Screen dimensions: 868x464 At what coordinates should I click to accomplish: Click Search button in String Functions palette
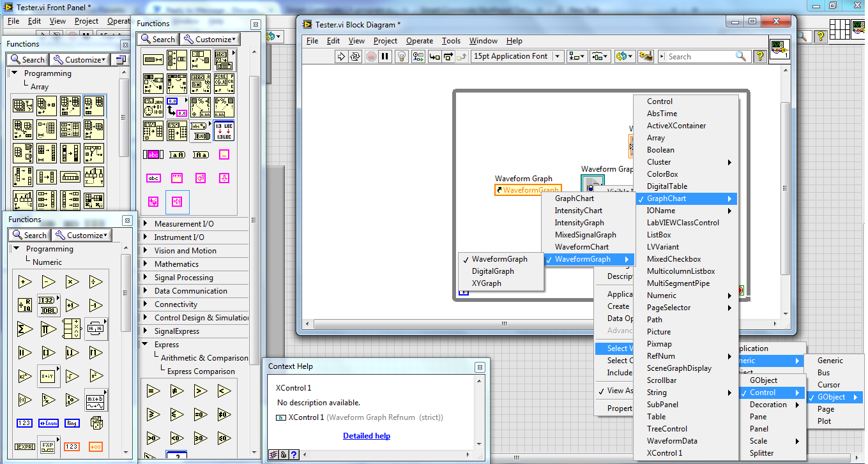158,40
